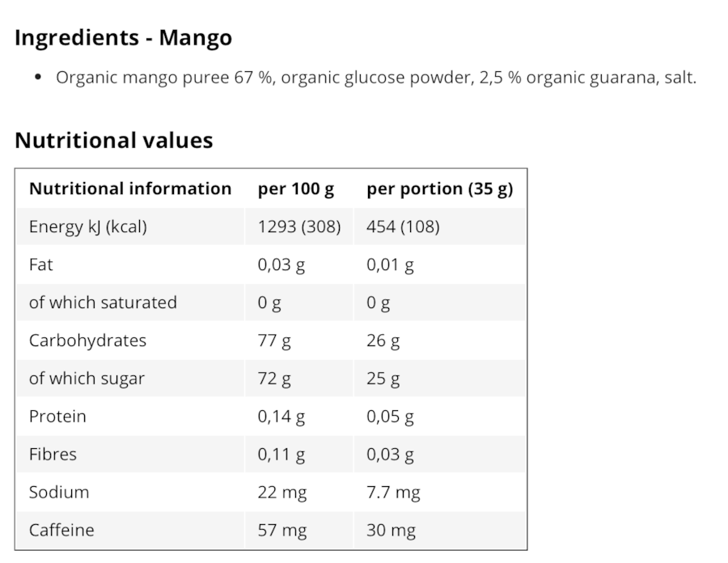Click the 454 (108) energy value
Image resolution: width=728 pixels, height=563 pixels.
pos(403,226)
